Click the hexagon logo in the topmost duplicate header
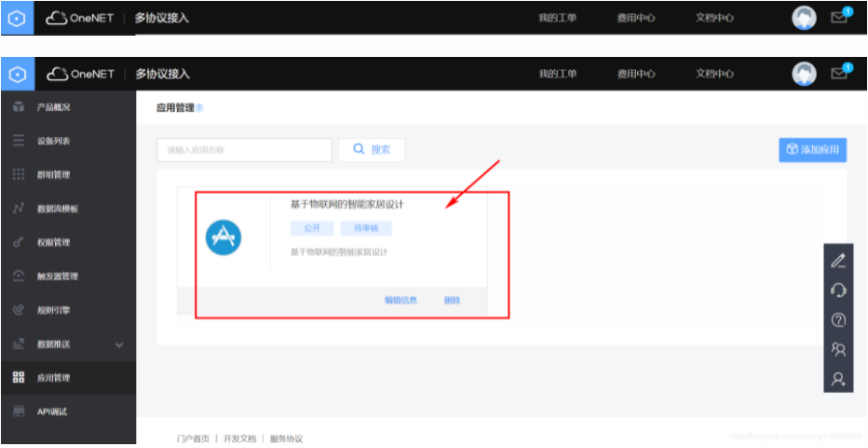 (17, 18)
